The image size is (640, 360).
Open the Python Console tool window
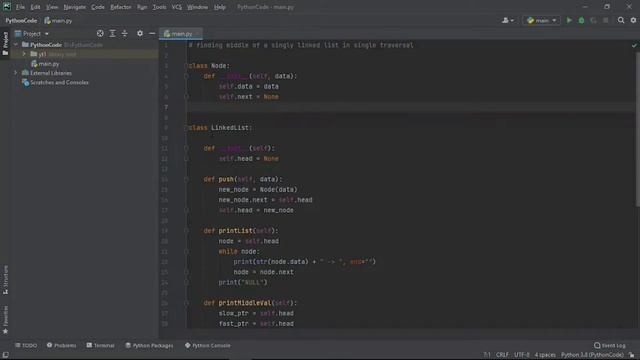208,345
